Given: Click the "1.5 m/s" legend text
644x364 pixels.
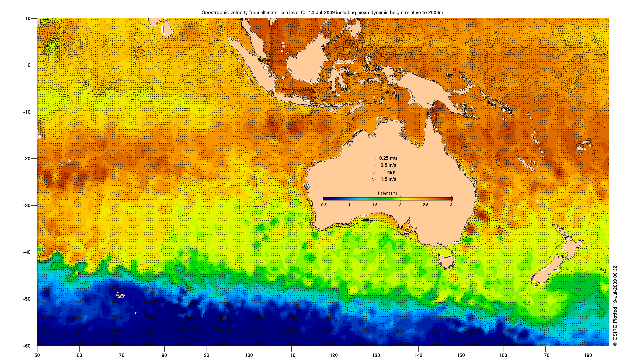Looking at the screenshot, I should click(x=388, y=179).
